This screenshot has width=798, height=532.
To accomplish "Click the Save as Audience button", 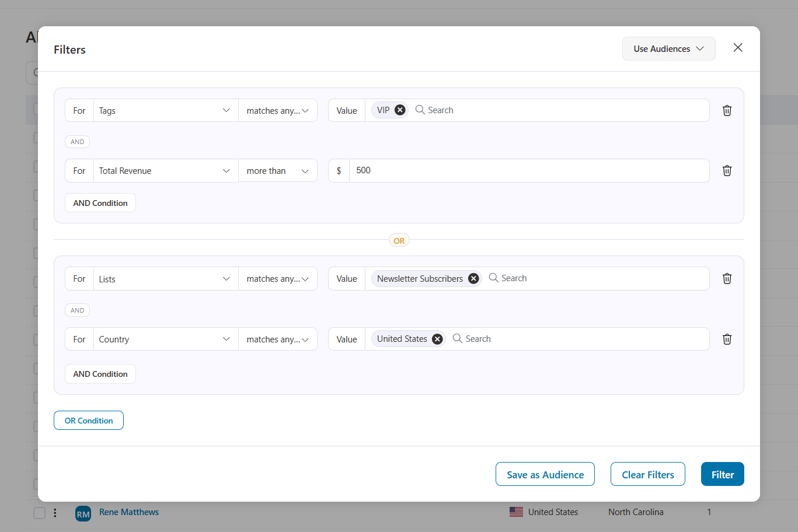I will pyautogui.click(x=545, y=474).
